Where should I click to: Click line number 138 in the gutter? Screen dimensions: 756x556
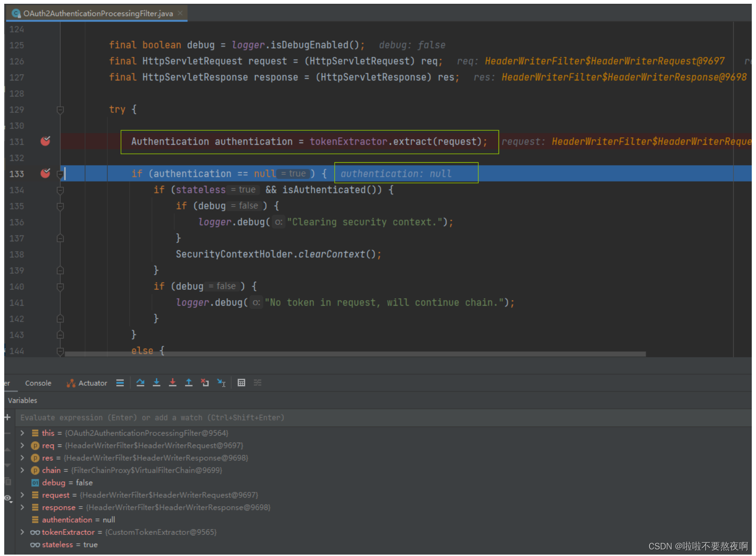click(x=16, y=254)
